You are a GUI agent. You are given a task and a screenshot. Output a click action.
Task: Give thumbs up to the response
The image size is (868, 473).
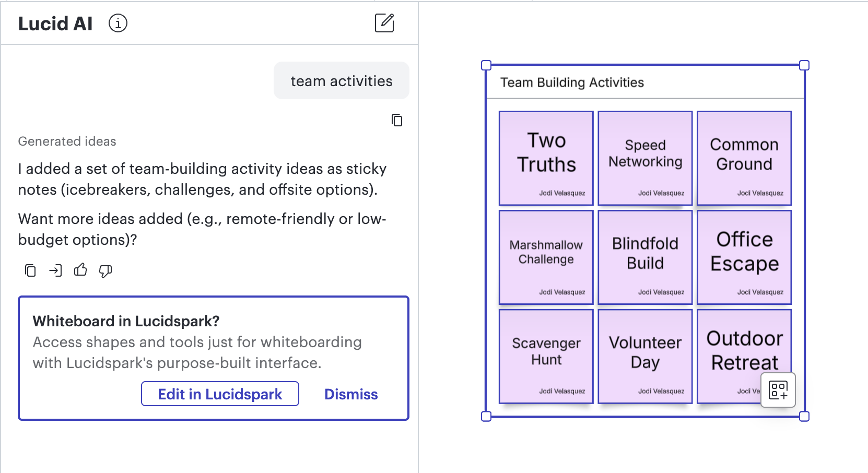point(80,270)
